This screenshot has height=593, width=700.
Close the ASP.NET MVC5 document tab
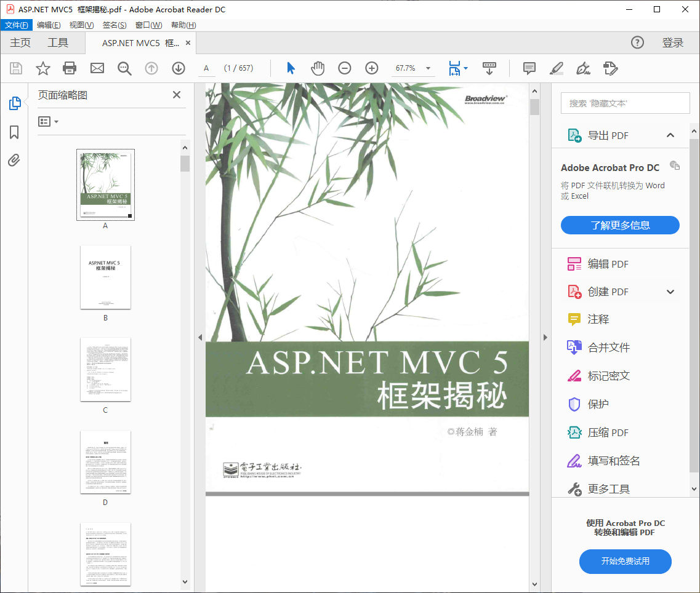[188, 43]
